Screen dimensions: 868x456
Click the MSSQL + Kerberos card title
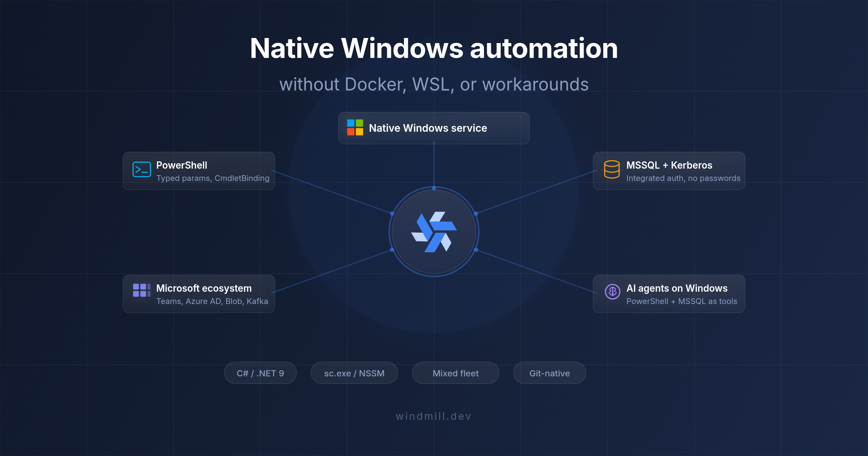coord(669,165)
